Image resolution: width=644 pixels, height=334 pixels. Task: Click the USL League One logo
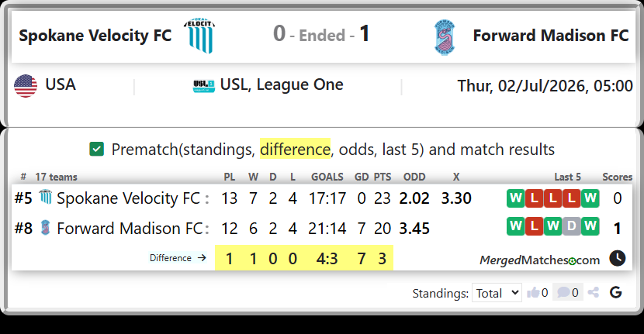[x=204, y=86]
